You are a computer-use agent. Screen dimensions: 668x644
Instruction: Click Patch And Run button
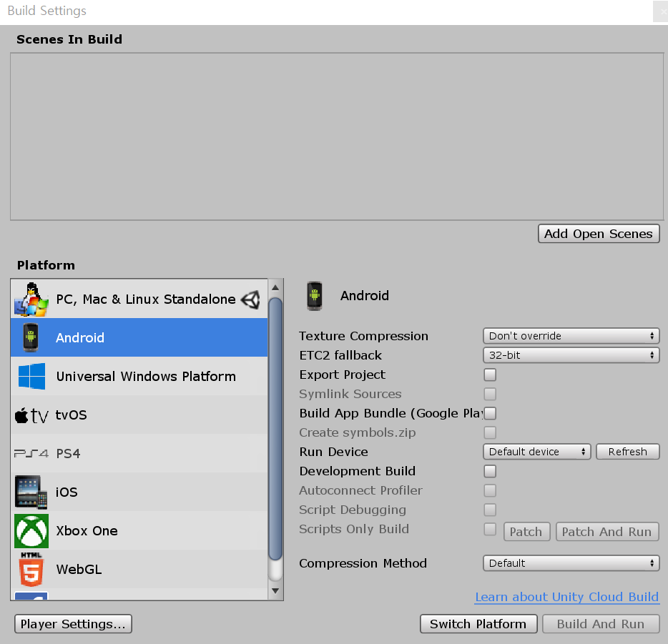click(x=607, y=532)
